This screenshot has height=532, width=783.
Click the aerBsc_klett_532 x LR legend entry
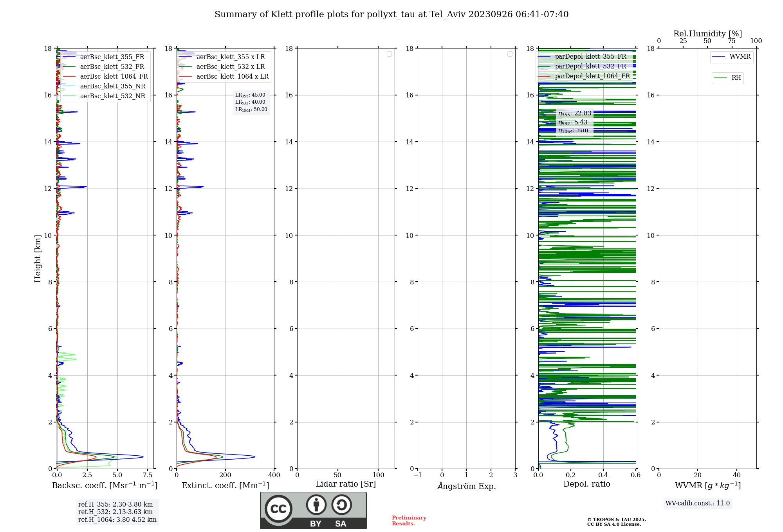(x=230, y=67)
